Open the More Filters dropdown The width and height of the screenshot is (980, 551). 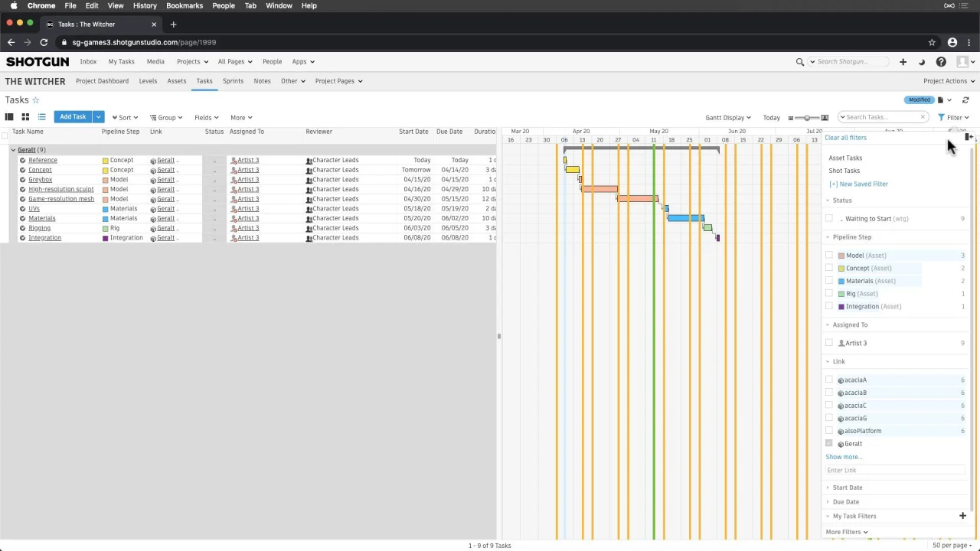tap(847, 532)
